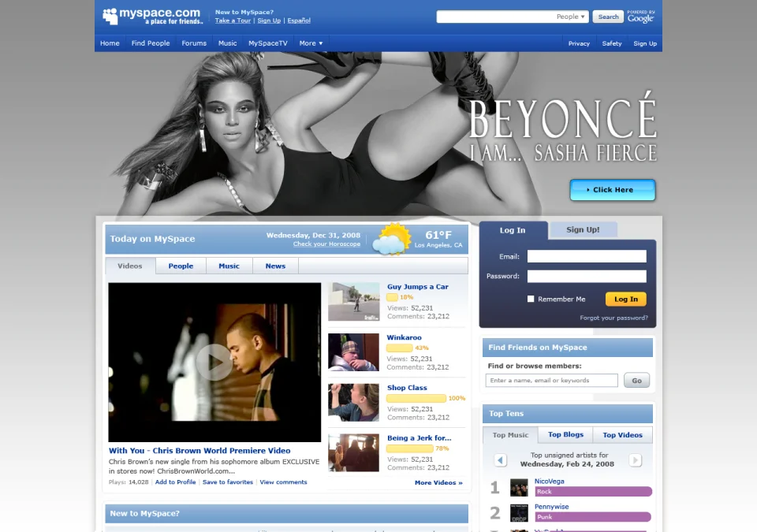Open Music in navigation bar

(x=227, y=43)
